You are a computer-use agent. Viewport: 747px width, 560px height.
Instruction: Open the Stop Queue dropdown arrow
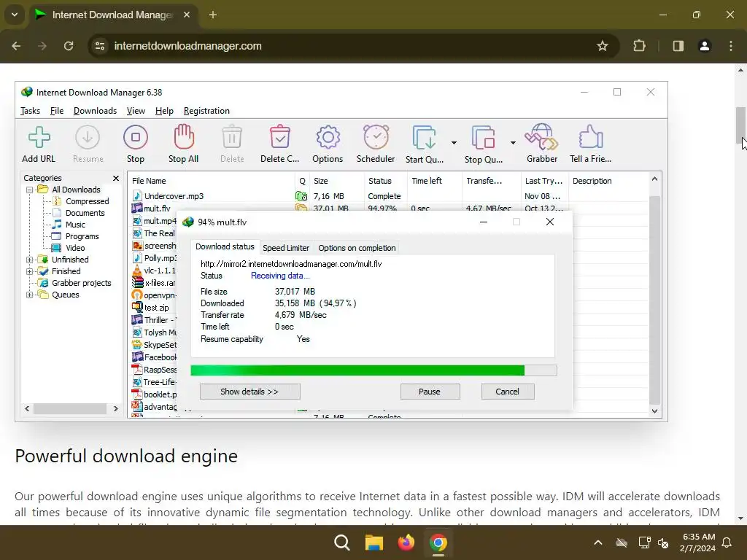click(x=513, y=142)
